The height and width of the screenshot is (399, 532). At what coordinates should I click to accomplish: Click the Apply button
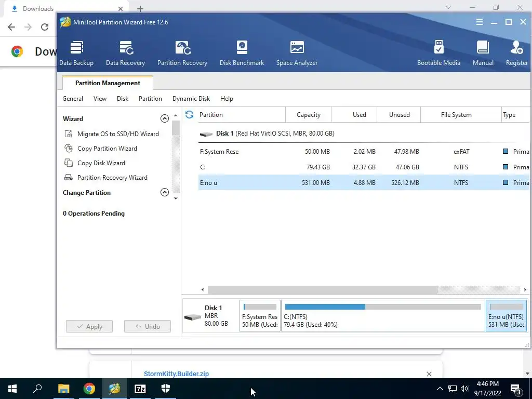click(89, 326)
